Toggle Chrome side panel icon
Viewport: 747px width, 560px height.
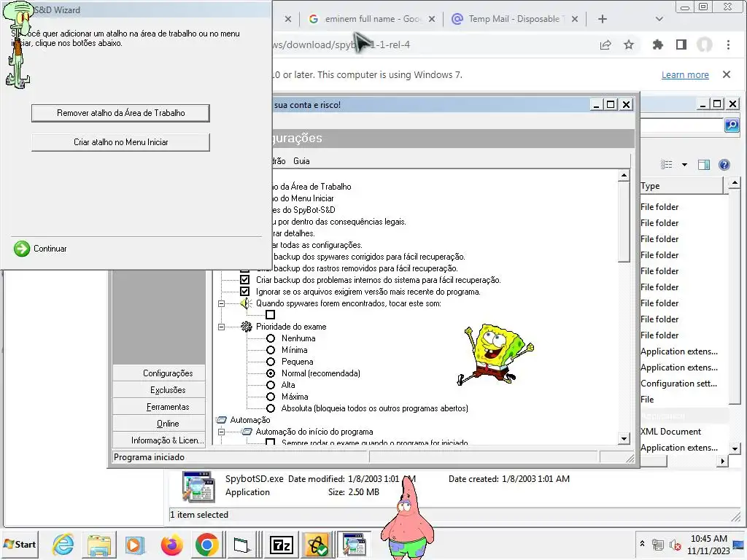coord(681,44)
